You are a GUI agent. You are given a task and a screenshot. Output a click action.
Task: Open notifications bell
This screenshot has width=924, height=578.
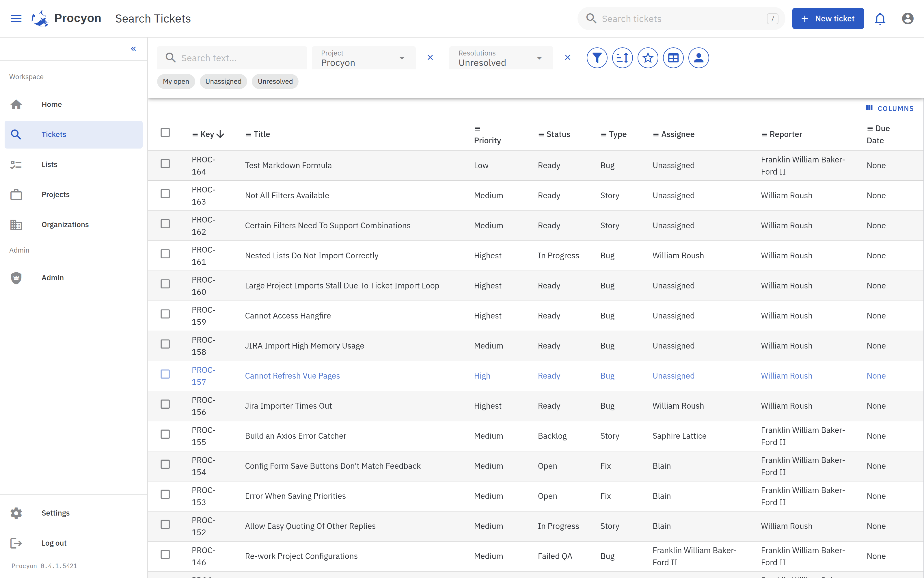(x=880, y=18)
